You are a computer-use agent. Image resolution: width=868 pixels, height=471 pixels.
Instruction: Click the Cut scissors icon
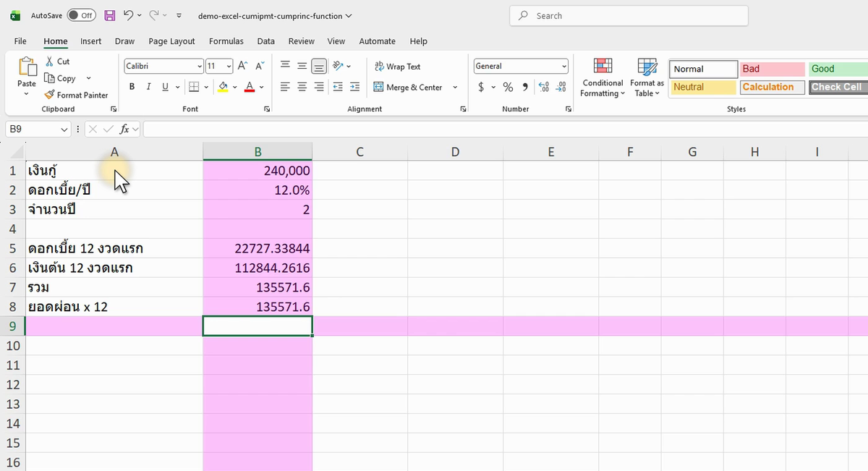pyautogui.click(x=49, y=61)
